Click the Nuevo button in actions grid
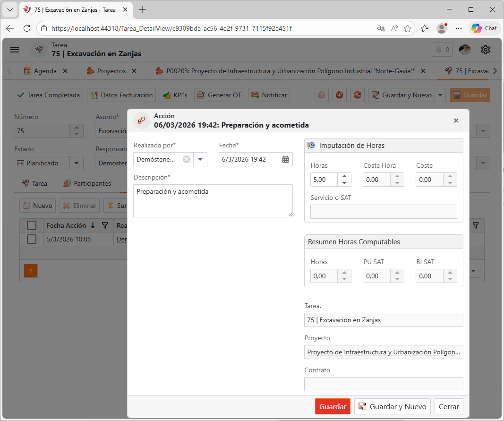 (x=38, y=206)
